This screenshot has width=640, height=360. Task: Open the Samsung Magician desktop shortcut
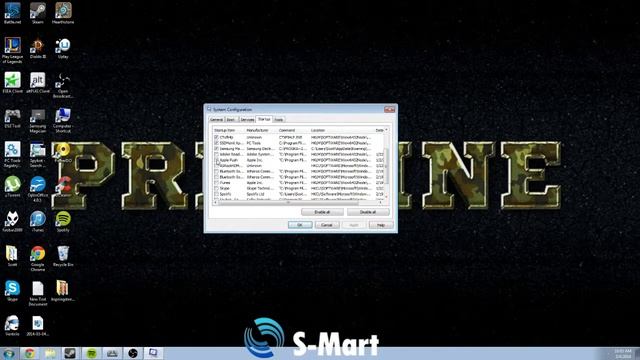point(38,120)
